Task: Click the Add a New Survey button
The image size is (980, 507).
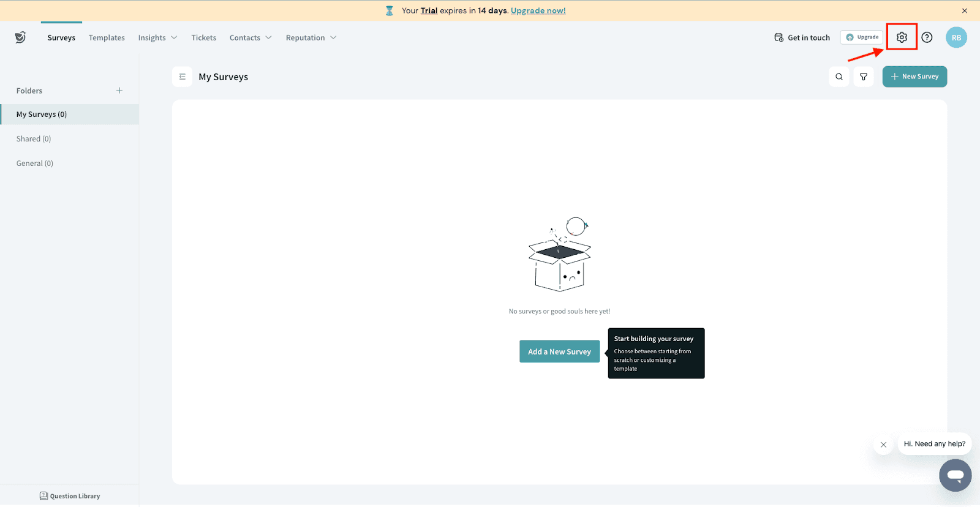Action: pos(559,351)
